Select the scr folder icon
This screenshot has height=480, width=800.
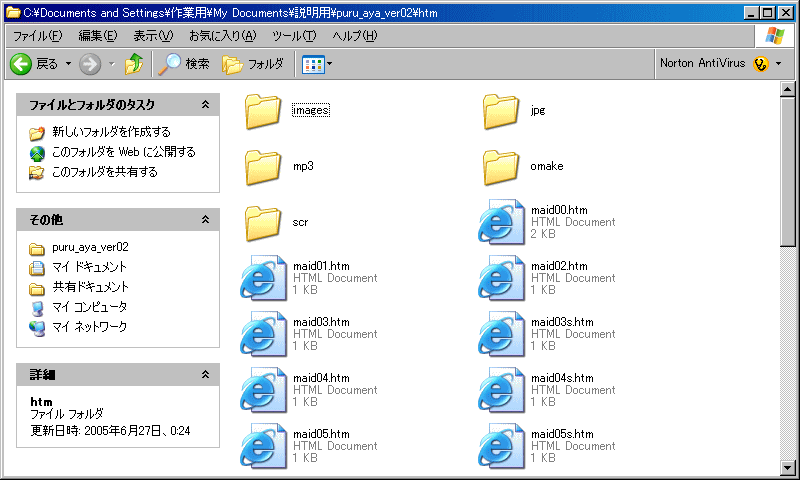[x=263, y=223]
